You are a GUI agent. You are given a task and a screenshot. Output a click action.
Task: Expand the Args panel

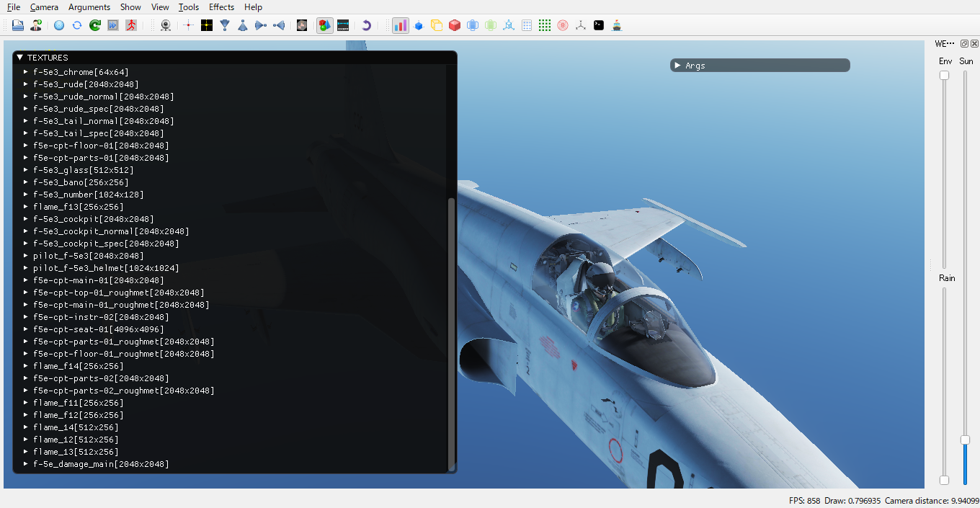[677, 66]
